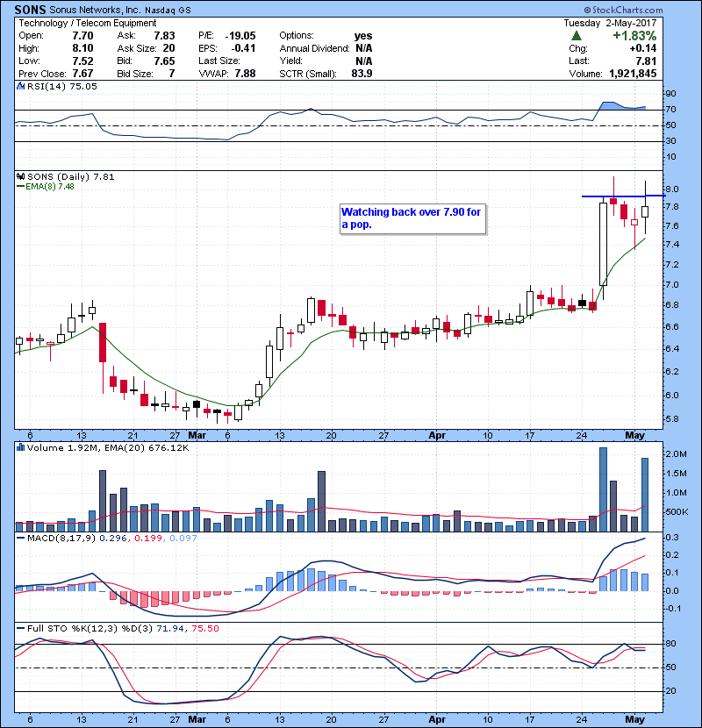702x728 pixels.
Task: Click the Volume value 1,921,845
Action: point(633,74)
